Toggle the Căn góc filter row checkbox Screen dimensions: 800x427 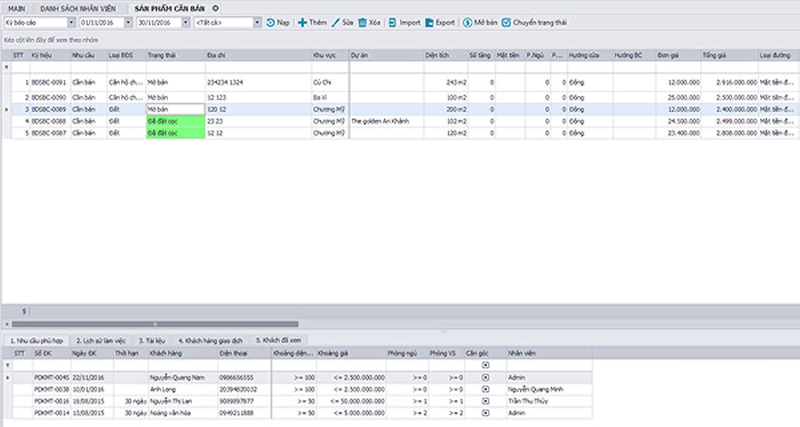pyautogui.click(x=485, y=365)
